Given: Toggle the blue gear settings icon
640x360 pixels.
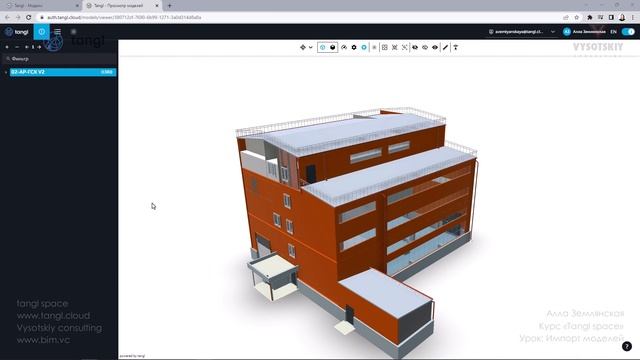Looking at the screenshot, I should tap(364, 47).
